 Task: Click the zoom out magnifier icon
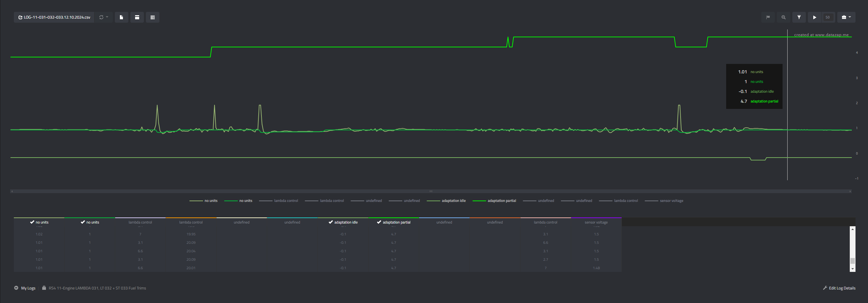tap(783, 17)
